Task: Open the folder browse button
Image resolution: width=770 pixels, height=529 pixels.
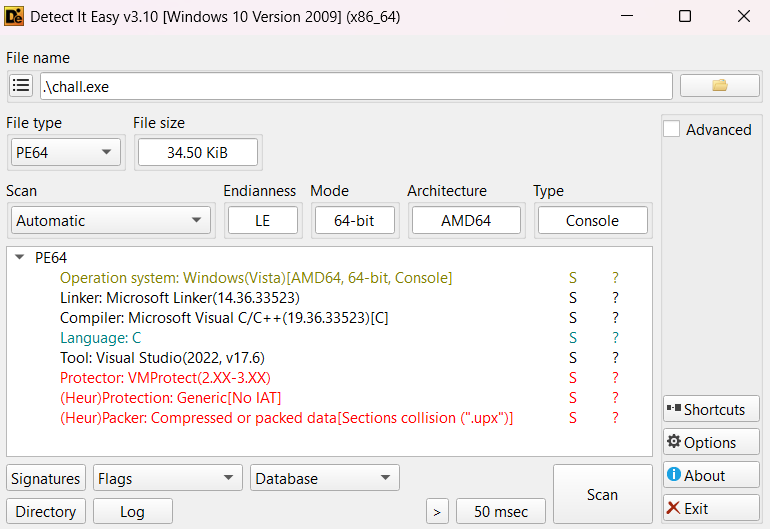Action: tap(719, 86)
